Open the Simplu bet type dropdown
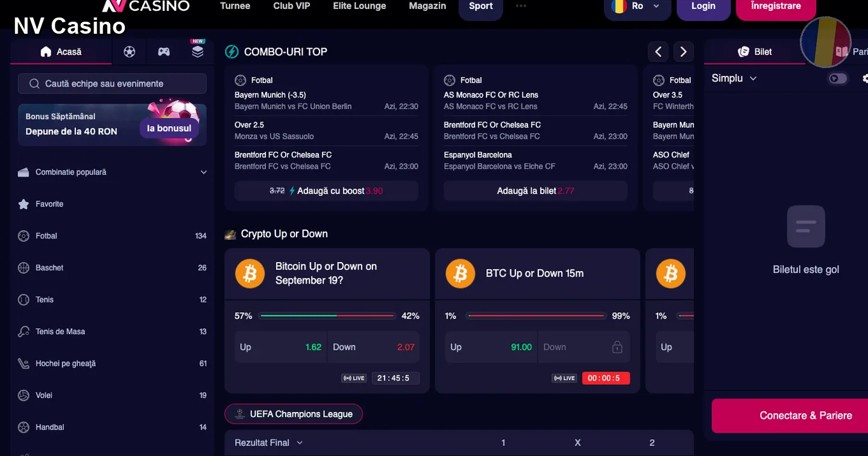The width and height of the screenshot is (868, 456). (x=734, y=78)
